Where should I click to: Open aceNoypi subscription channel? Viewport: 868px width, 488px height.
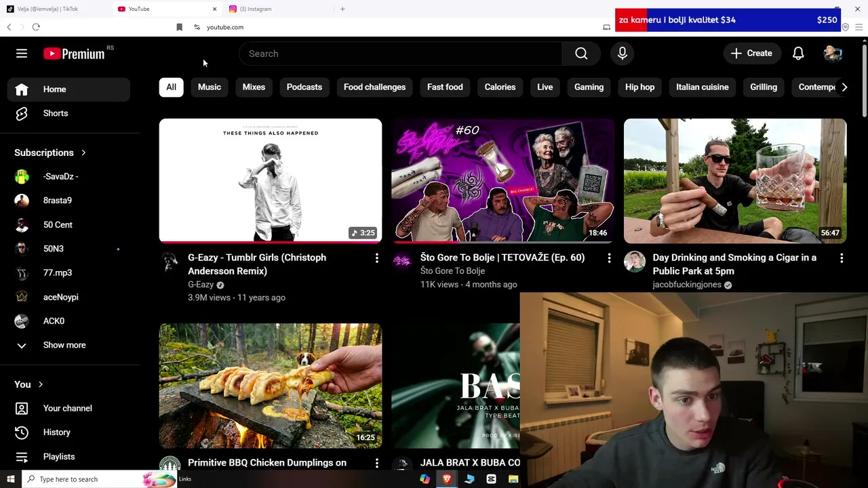(68, 297)
